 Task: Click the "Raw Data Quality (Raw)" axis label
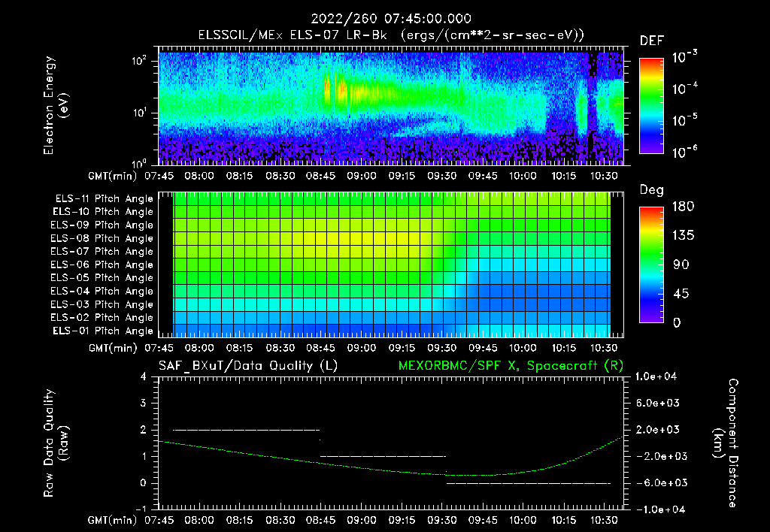coord(56,443)
